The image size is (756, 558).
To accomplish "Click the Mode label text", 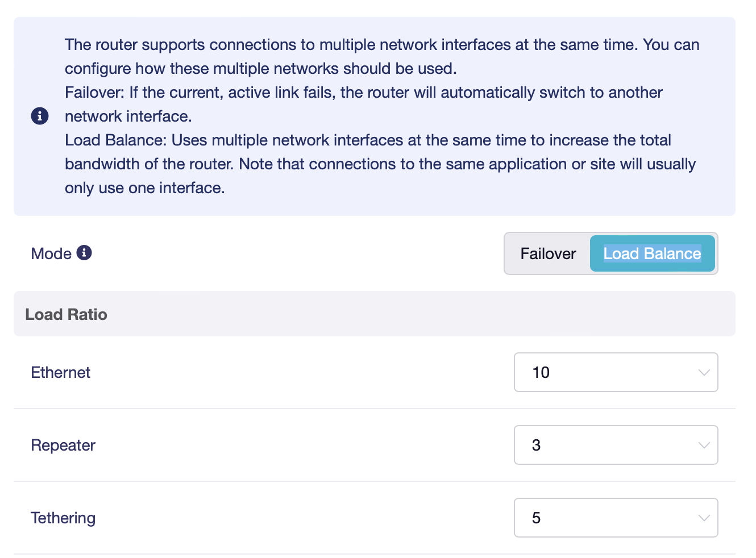I will pos(51,253).
